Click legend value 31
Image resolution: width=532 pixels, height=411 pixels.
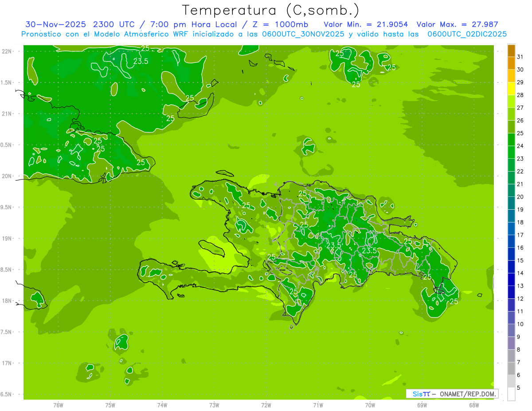pos(520,56)
